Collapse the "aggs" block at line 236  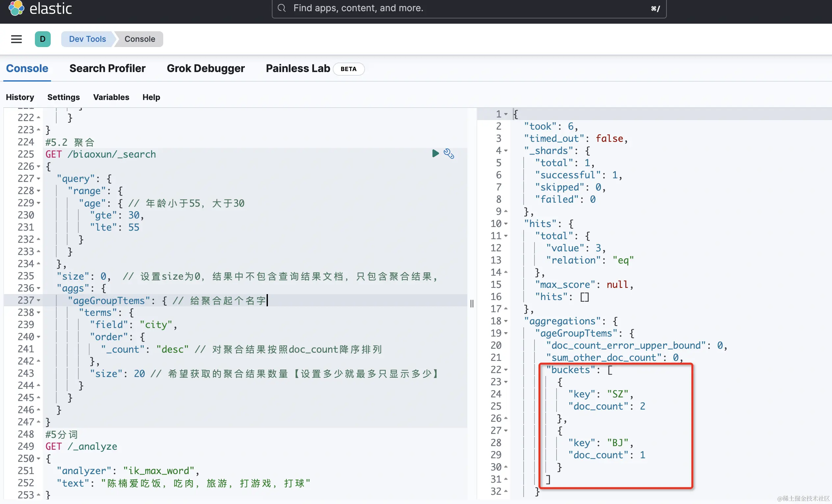point(39,288)
